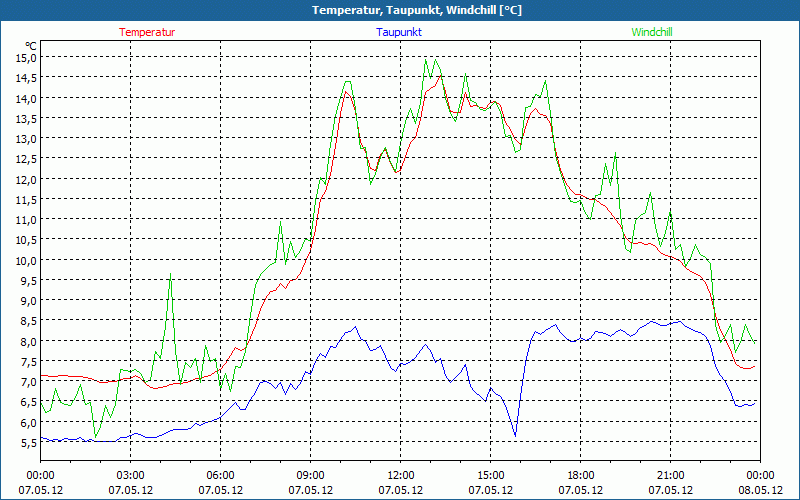This screenshot has height=500, width=800.
Task: Click the 14,5 y-axis value
Action: tap(27, 78)
